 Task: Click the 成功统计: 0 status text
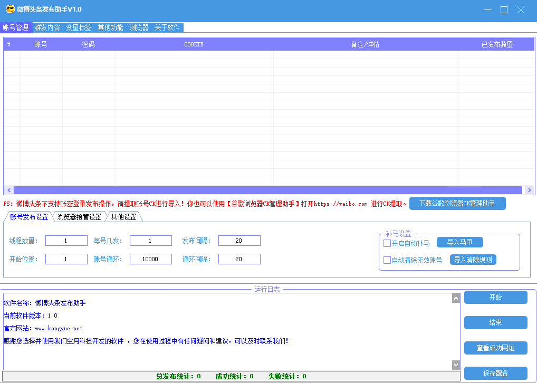(234, 376)
